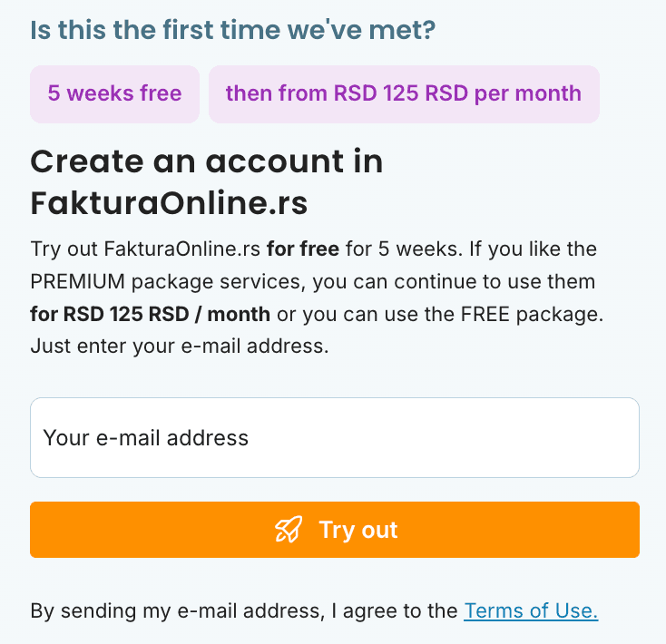Click the rocket icon on the orange button

pos(288,530)
